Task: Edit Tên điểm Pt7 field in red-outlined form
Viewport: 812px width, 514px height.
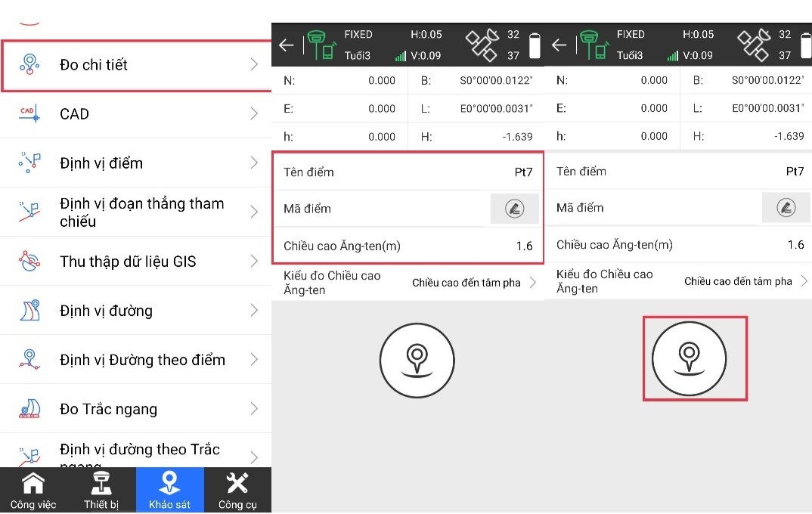Action: click(x=408, y=172)
